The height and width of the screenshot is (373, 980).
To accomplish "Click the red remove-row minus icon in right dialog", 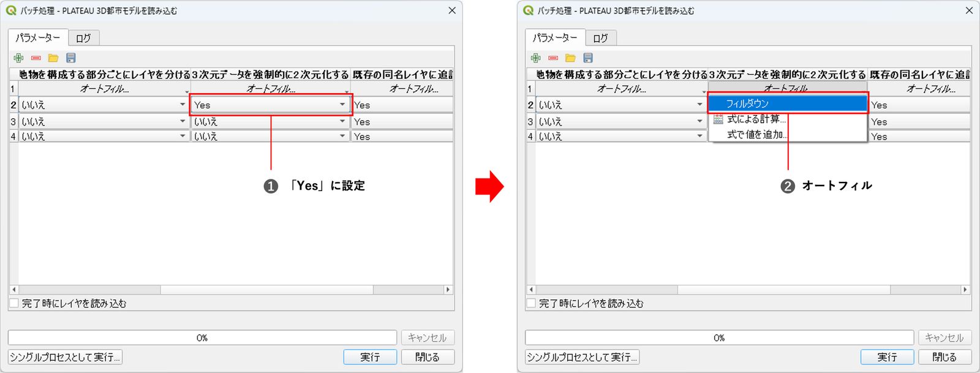I will pyautogui.click(x=553, y=58).
